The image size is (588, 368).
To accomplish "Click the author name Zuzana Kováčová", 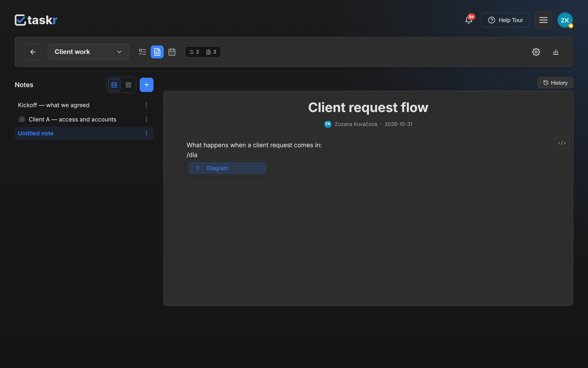I will 356,124.
